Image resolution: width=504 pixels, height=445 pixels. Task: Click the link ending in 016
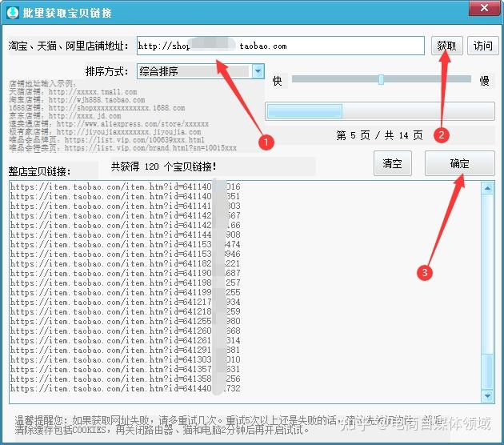126,186
